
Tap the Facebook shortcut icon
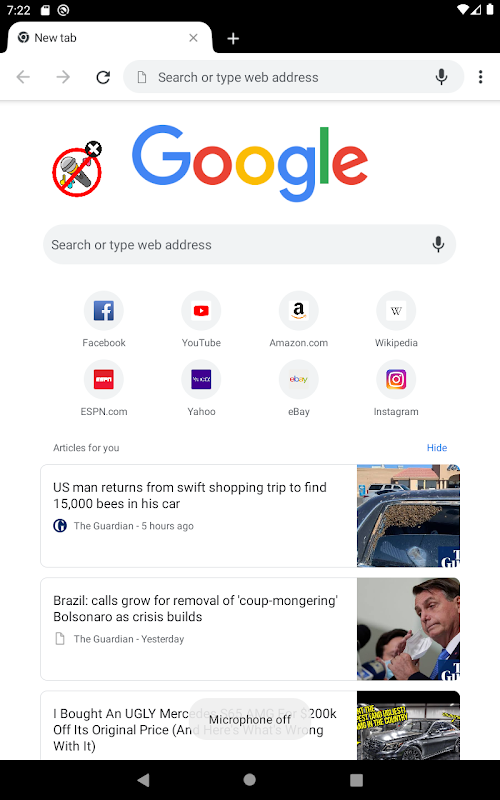pos(104,311)
